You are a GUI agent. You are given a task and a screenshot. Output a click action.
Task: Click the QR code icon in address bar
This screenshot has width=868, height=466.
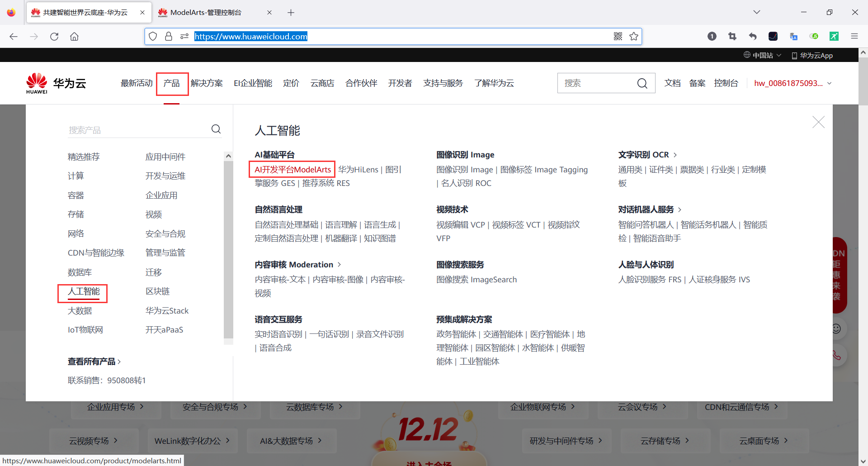(618, 36)
